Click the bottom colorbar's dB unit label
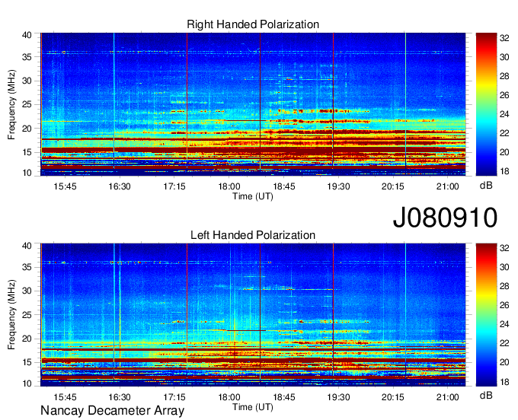The height and width of the screenshot is (420, 518). pos(486,396)
